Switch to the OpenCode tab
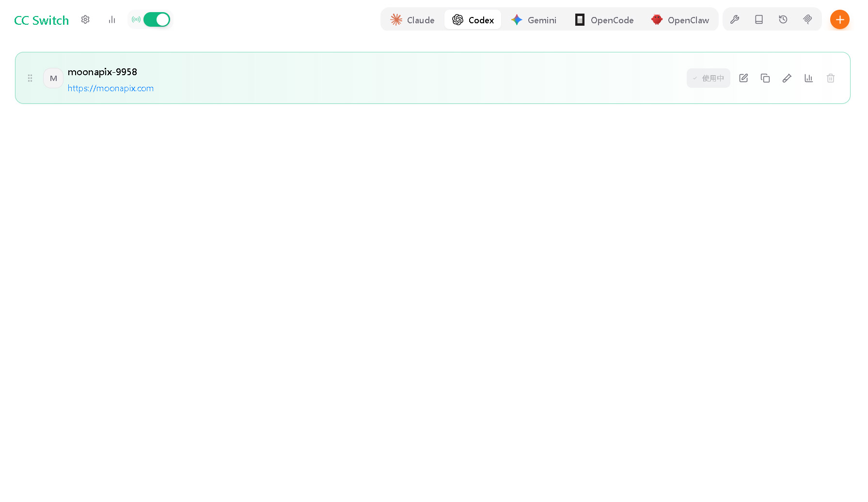 pyautogui.click(x=604, y=20)
